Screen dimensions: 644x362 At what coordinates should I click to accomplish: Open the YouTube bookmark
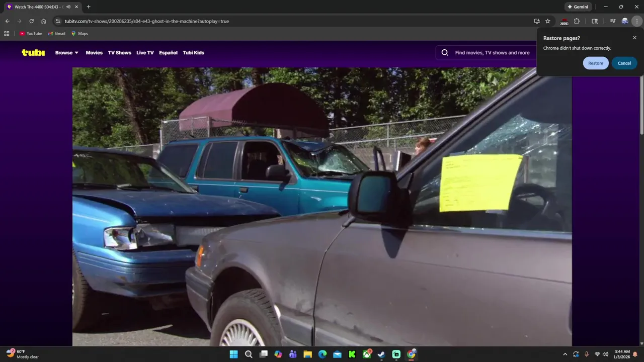coord(31,34)
